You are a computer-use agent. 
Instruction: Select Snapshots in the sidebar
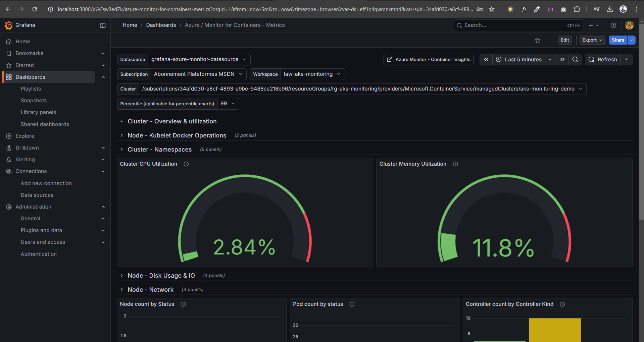[x=34, y=100]
